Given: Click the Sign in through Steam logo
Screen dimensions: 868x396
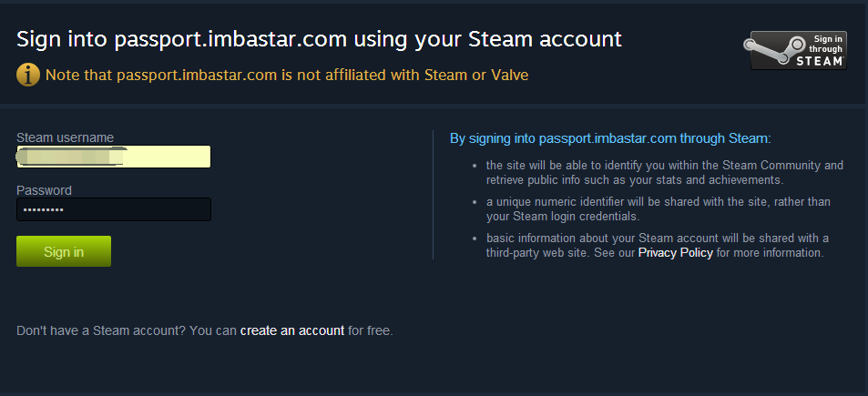Looking at the screenshot, I should [x=795, y=50].
